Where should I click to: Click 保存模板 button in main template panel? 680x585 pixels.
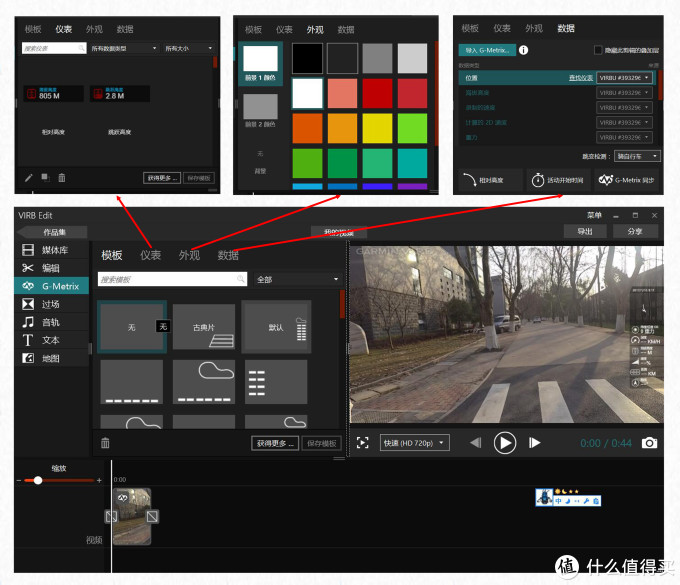[x=321, y=443]
